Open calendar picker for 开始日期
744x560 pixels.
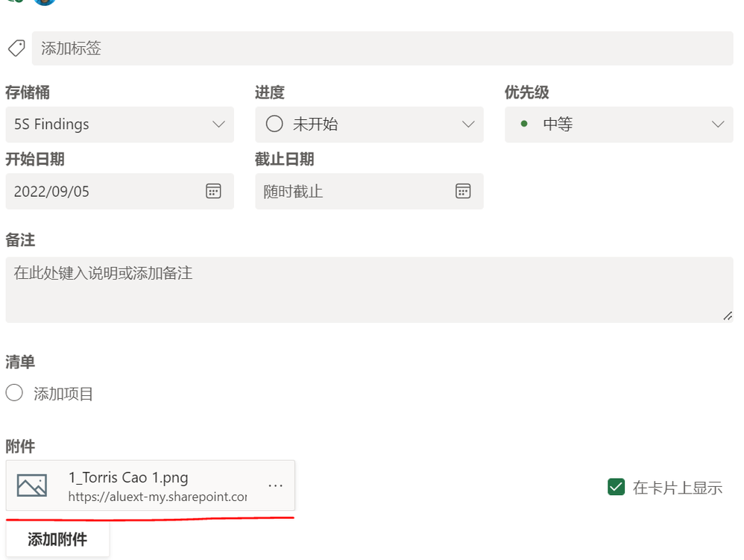(213, 191)
